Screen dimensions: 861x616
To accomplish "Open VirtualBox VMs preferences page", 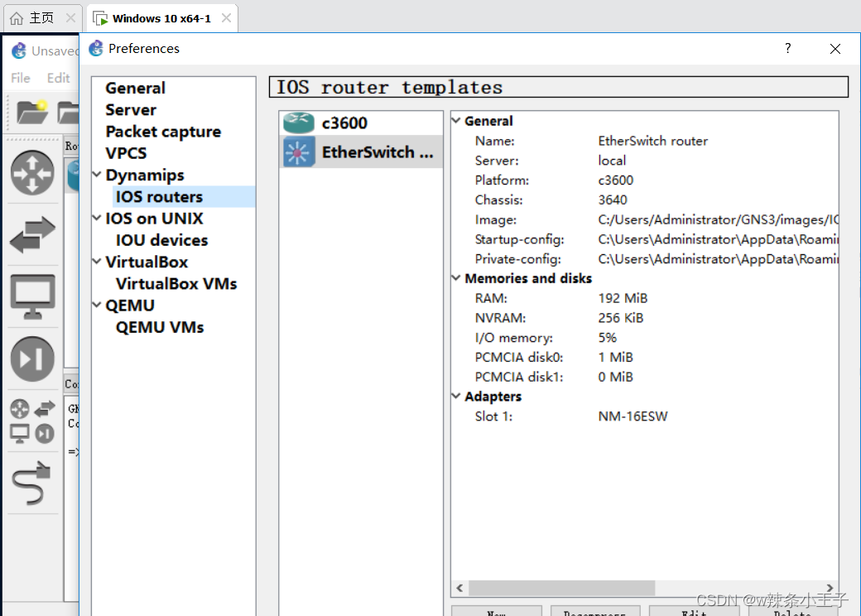I will (x=176, y=283).
